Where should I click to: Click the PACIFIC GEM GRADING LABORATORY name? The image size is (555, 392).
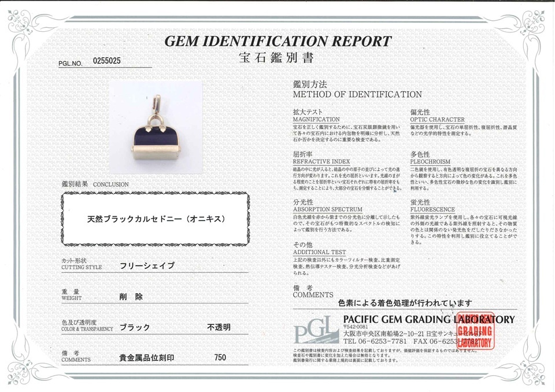coord(429,319)
